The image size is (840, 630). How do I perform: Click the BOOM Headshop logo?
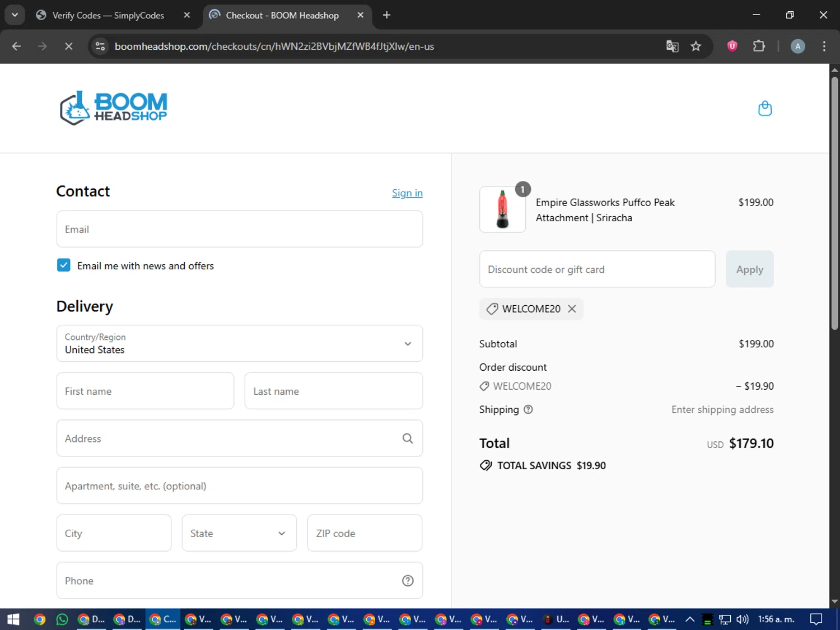pos(114,108)
